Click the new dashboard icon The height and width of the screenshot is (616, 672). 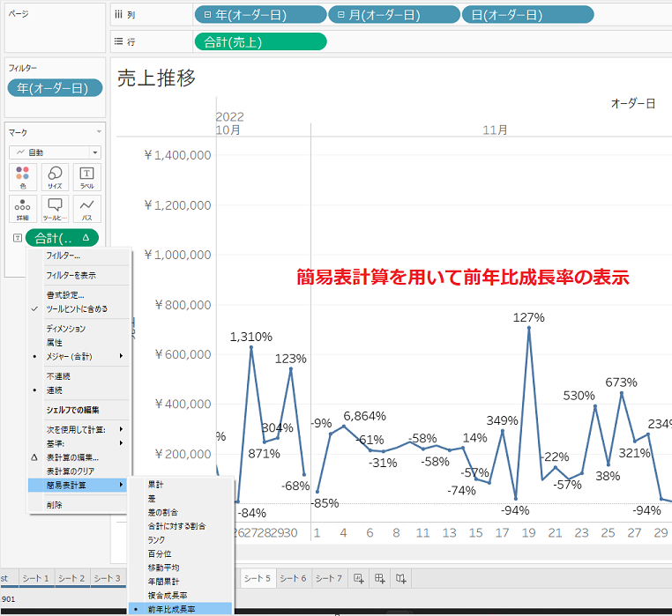coord(380,579)
